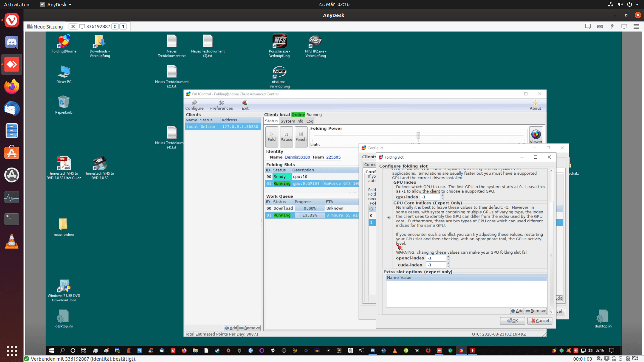This screenshot has width=644, height=362.
Task: Decrease the gpu-index value
Action: pos(442,198)
